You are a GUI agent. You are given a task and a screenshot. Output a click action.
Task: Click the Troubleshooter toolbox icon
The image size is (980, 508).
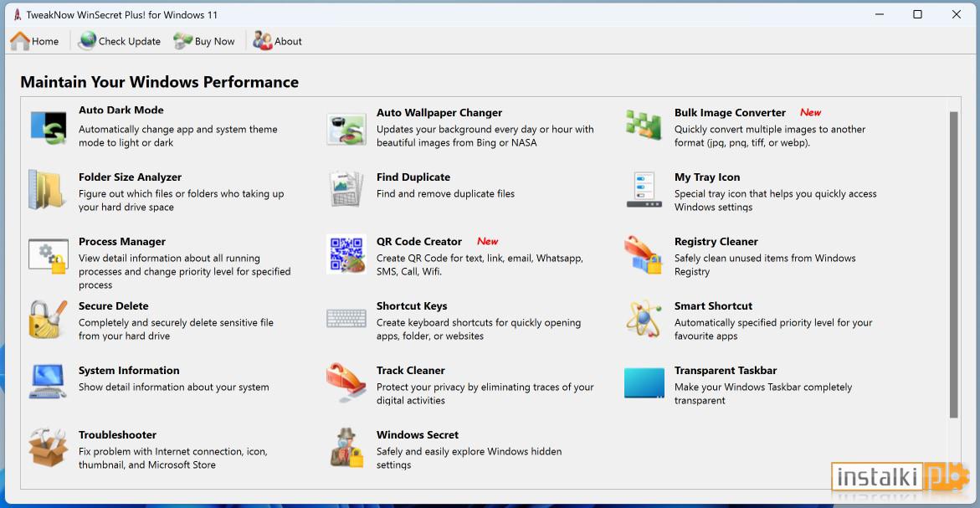coord(49,448)
